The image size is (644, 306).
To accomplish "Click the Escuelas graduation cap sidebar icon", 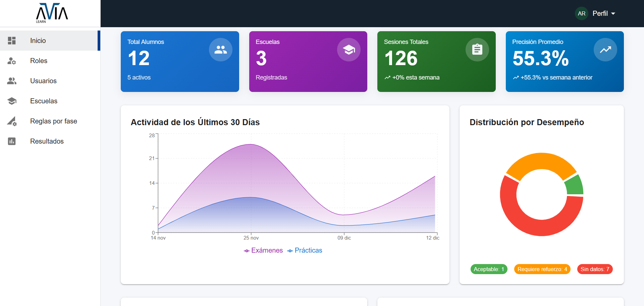I will (12, 101).
